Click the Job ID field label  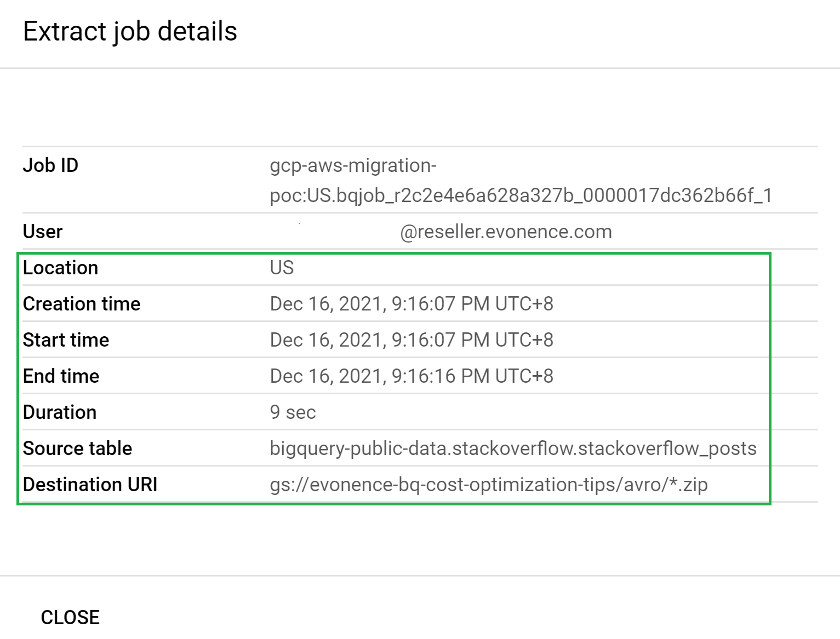pyautogui.click(x=50, y=165)
